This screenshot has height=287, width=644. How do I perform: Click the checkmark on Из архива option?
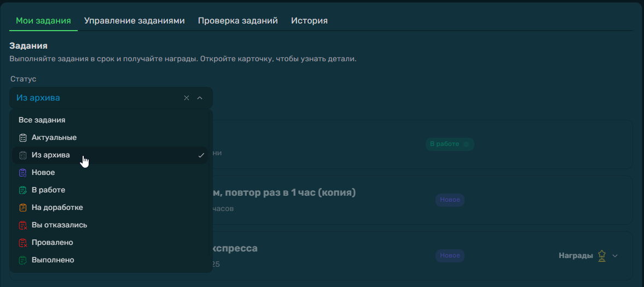(201, 155)
